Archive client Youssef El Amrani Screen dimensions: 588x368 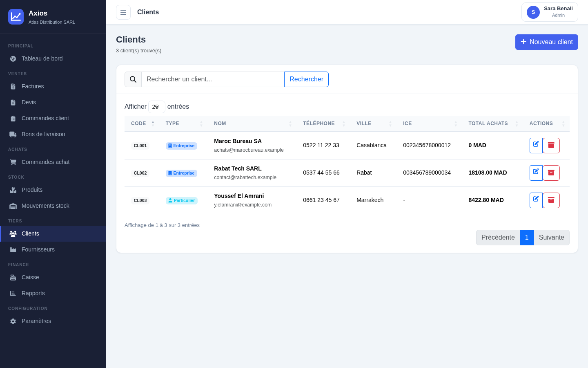551,200
